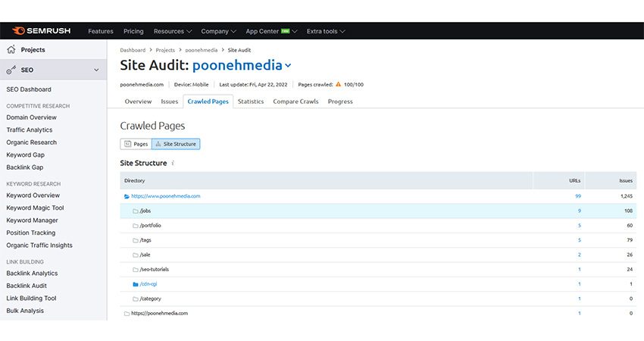Click URLs count 9 for /jobs
This screenshot has width=644, height=341.
tap(580, 211)
